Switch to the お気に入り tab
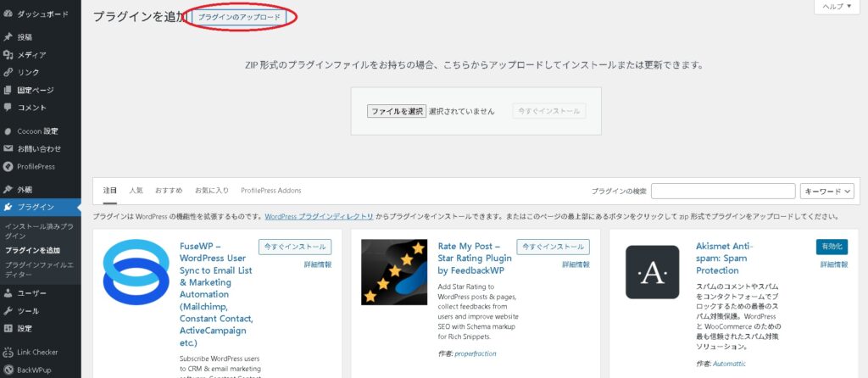The image size is (868, 378). click(x=211, y=191)
